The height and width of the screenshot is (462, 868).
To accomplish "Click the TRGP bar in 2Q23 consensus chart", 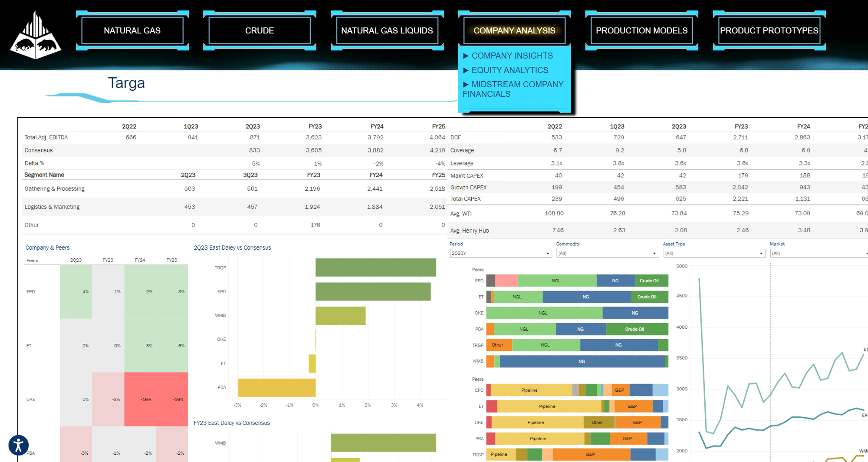I will [376, 267].
